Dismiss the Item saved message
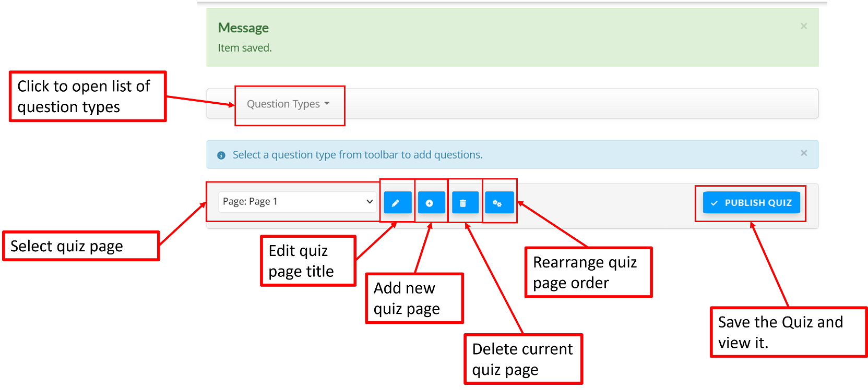 point(804,26)
